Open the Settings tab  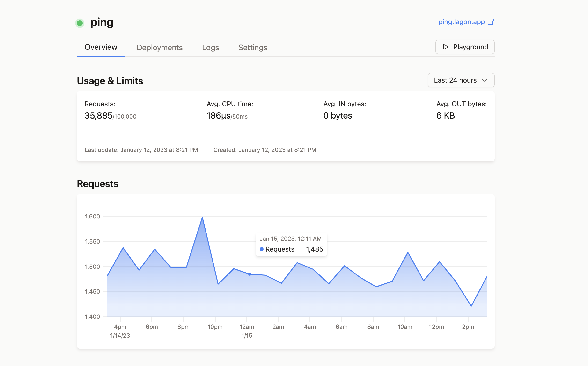[x=253, y=48]
